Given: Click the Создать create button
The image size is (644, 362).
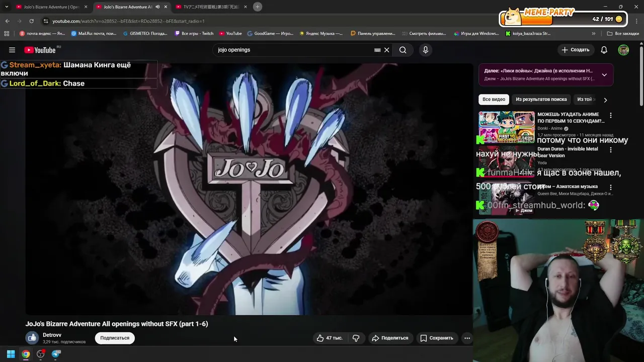Looking at the screenshot, I should (x=575, y=50).
